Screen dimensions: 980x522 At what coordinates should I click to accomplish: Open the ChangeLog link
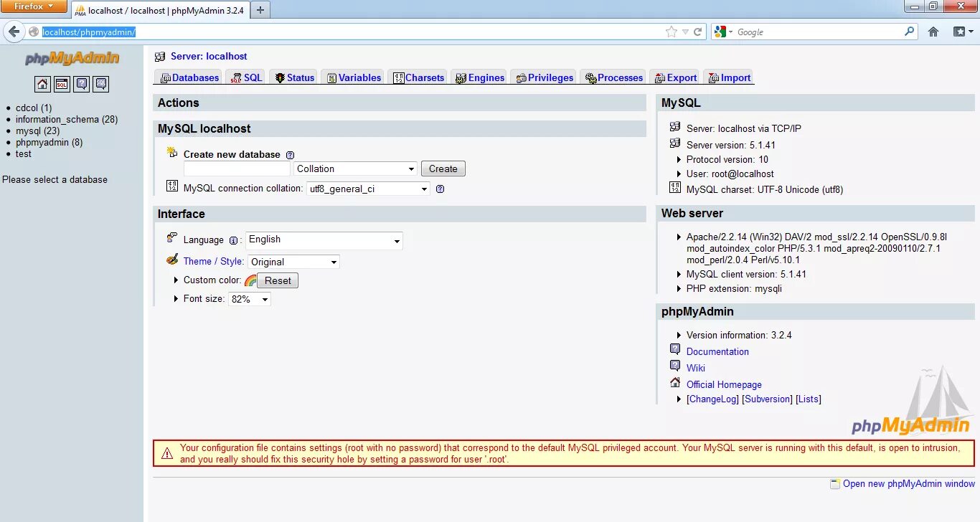[x=712, y=399]
